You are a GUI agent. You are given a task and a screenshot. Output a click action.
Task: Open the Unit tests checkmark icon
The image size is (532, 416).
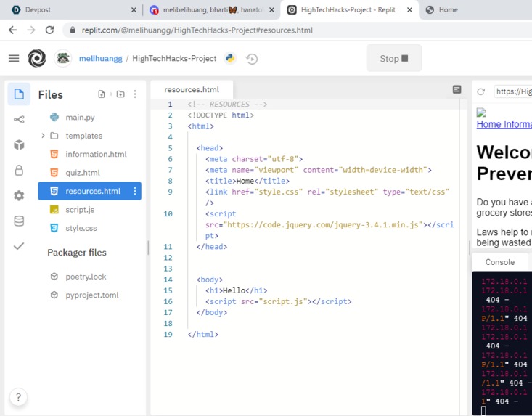click(19, 245)
